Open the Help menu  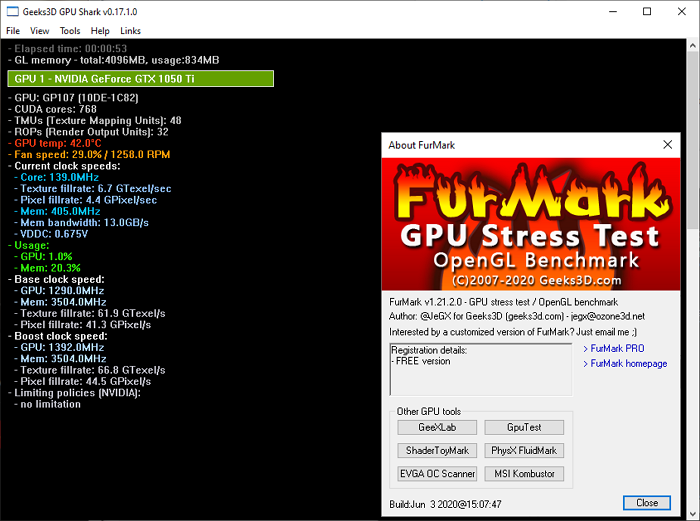(100, 31)
